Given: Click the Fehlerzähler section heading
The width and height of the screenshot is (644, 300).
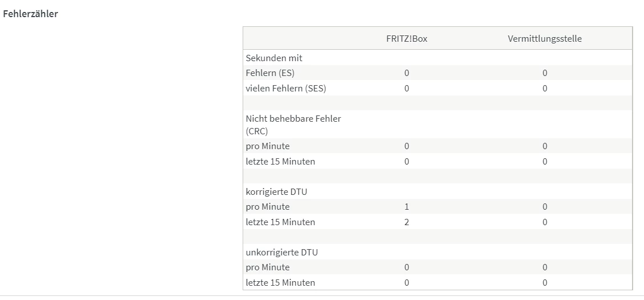Looking at the screenshot, I should coord(31,14).
